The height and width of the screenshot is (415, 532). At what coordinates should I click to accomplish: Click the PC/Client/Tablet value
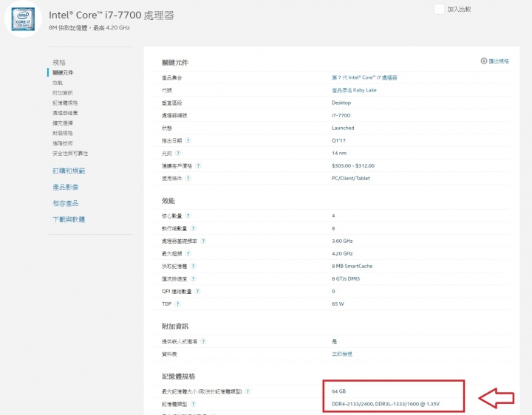click(x=351, y=178)
